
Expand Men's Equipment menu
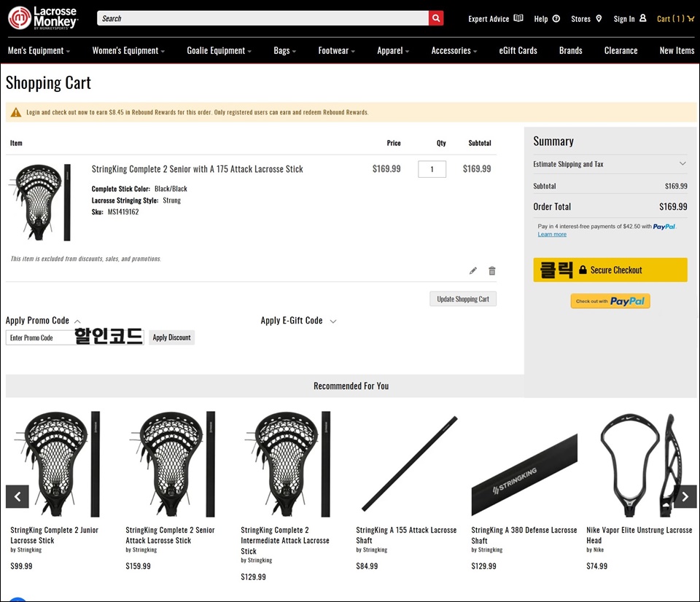click(39, 51)
